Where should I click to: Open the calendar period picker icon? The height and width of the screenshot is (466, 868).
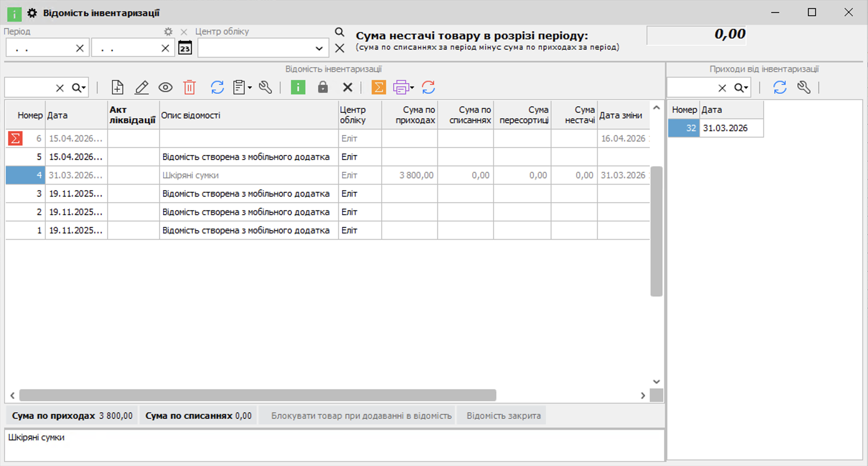[185, 48]
